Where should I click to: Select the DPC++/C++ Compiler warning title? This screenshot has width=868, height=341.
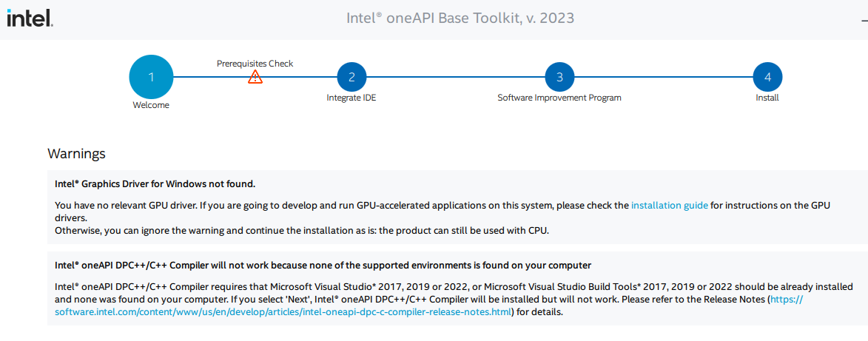(x=323, y=265)
